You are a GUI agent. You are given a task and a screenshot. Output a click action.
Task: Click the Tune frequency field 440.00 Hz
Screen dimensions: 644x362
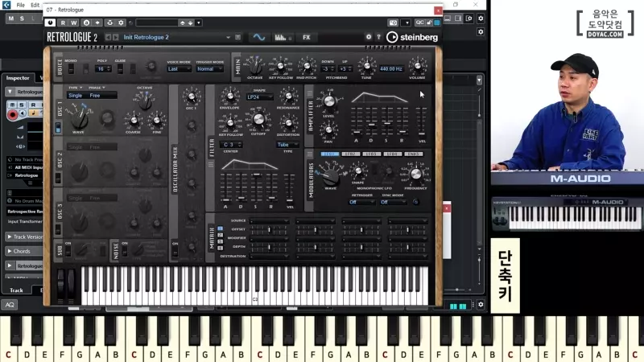tap(391, 69)
